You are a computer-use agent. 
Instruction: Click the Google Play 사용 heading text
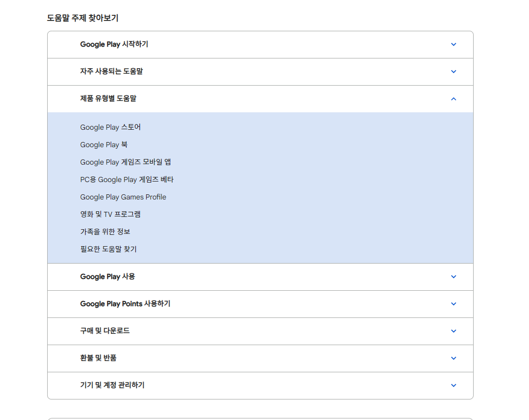108,276
